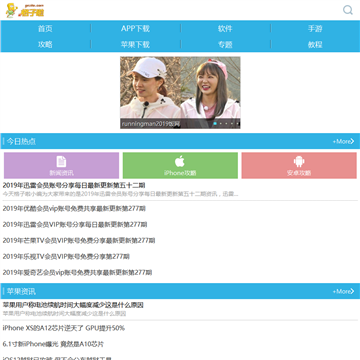Click the runningman2019 banner image
The image size is (360, 360).
pos(180,92)
